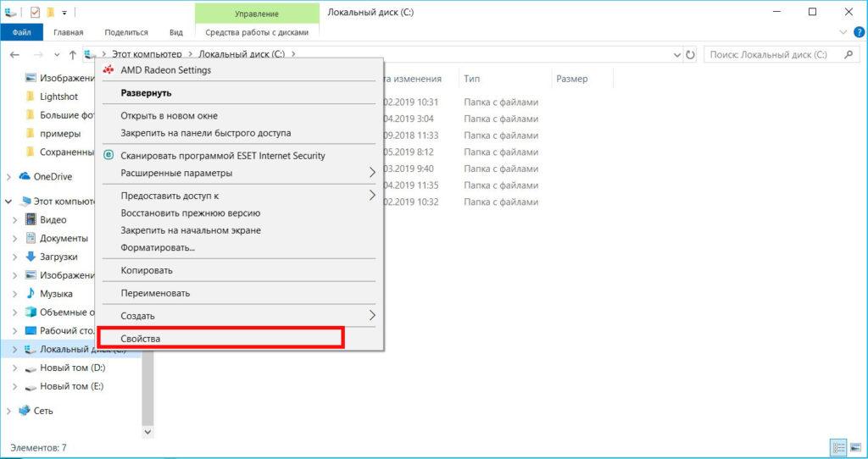Expand the OneDrive tree node

click(x=8, y=176)
